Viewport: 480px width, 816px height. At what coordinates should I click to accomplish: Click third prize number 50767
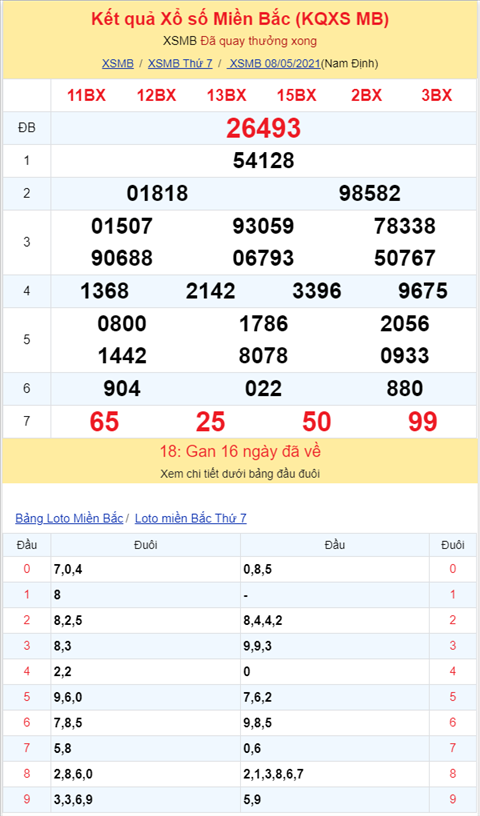(405, 258)
